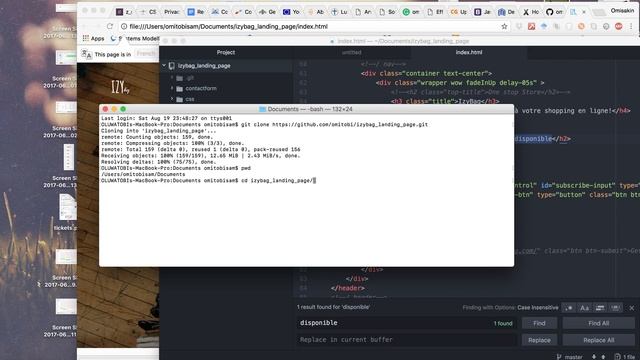The width and height of the screenshot is (640, 360).
Task: Toggle case-sensitive match in find panel
Action: [584, 308]
